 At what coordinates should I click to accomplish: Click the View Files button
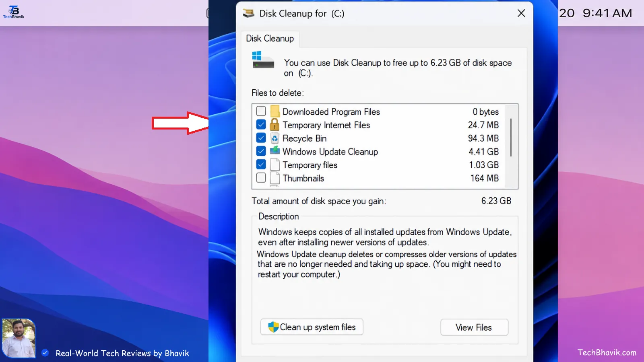[474, 327]
